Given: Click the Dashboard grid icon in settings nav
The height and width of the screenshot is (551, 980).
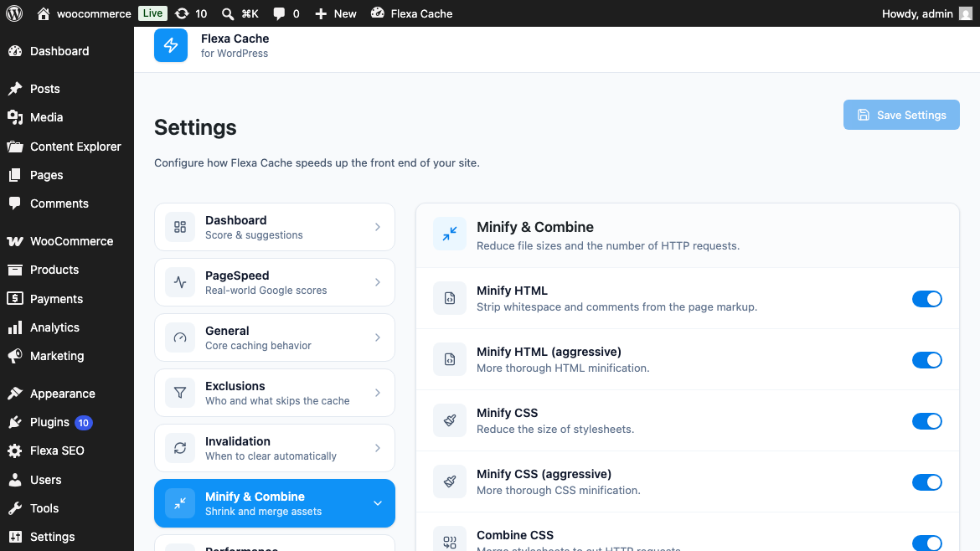Looking at the screenshot, I should tap(180, 227).
